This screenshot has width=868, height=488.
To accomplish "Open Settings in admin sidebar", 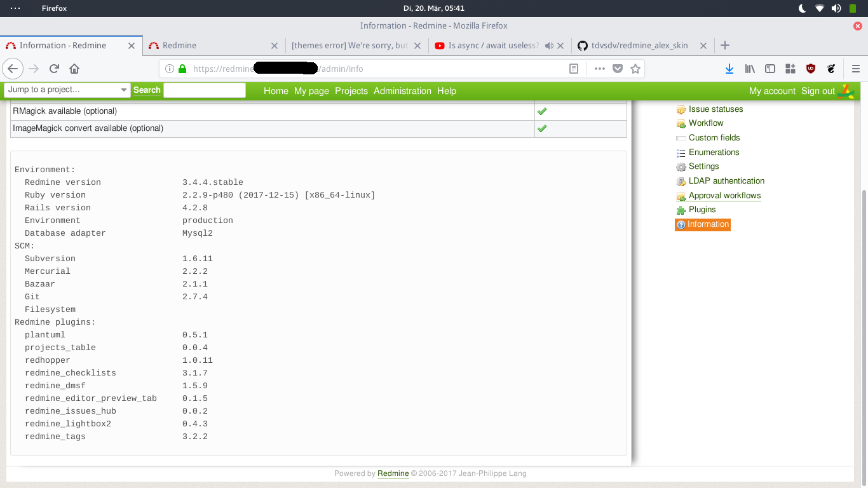I will coord(703,166).
